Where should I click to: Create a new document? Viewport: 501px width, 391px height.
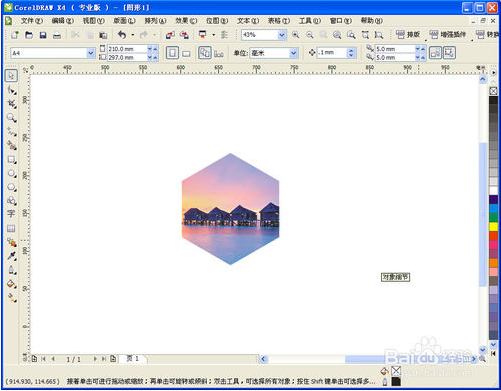[15, 35]
